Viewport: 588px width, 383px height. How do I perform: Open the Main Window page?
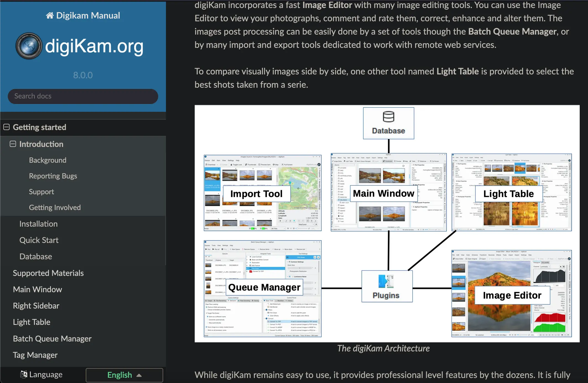tap(37, 289)
